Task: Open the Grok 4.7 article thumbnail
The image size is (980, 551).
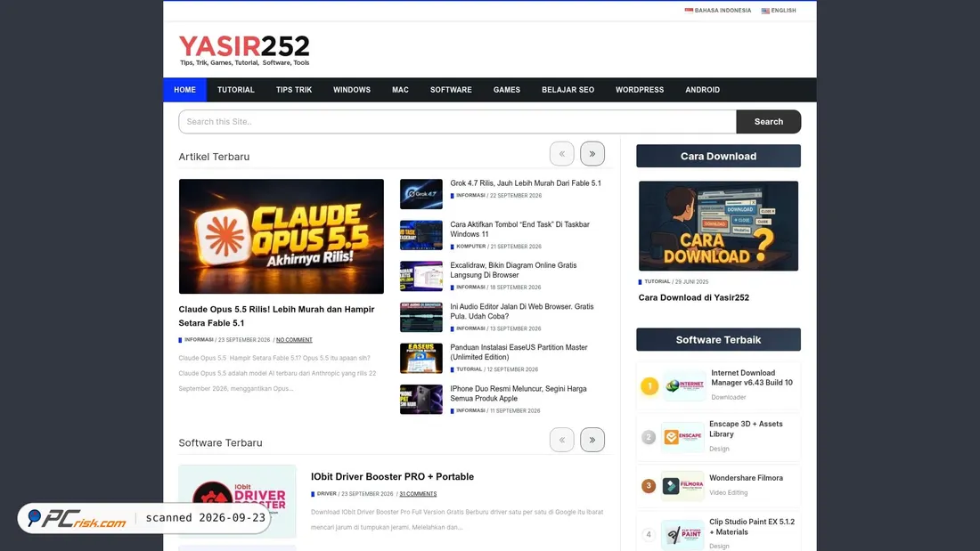Action: (421, 194)
